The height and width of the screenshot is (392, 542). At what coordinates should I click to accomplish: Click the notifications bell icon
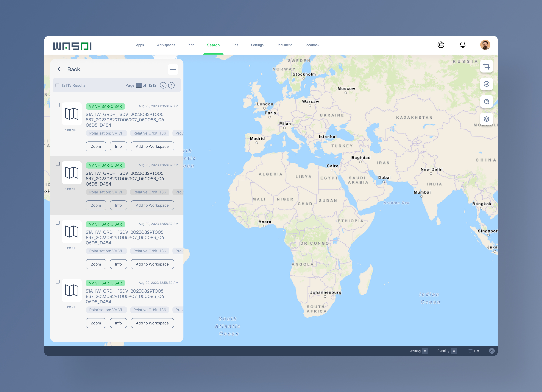pyautogui.click(x=462, y=45)
